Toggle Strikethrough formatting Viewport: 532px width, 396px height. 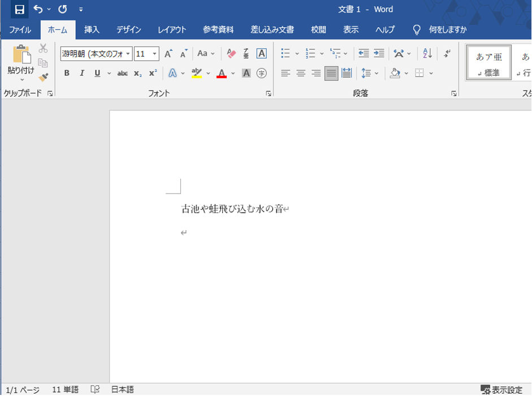[122, 73]
